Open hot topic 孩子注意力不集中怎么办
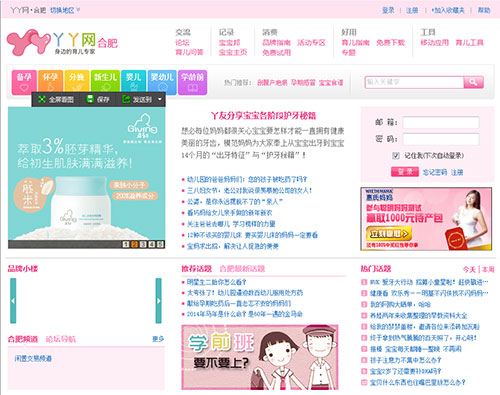The image size is (500, 395). point(406,360)
